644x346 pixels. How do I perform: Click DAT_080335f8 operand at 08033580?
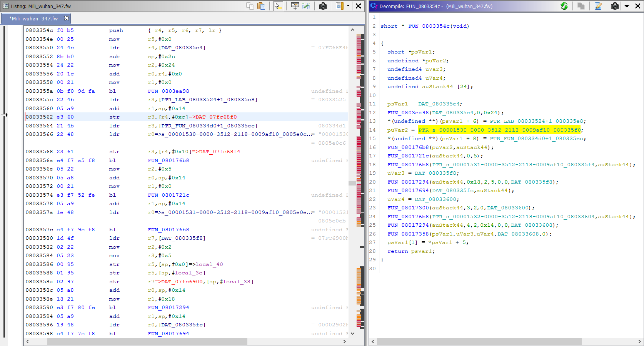[x=183, y=238]
